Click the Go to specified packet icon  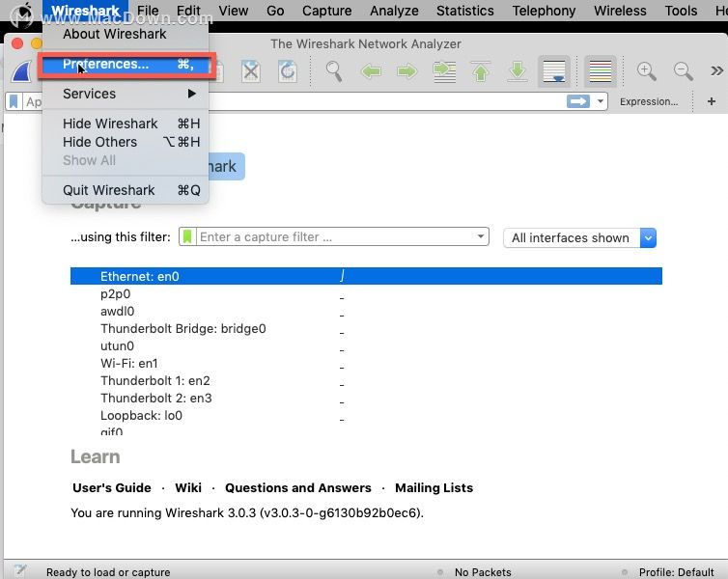click(x=444, y=72)
